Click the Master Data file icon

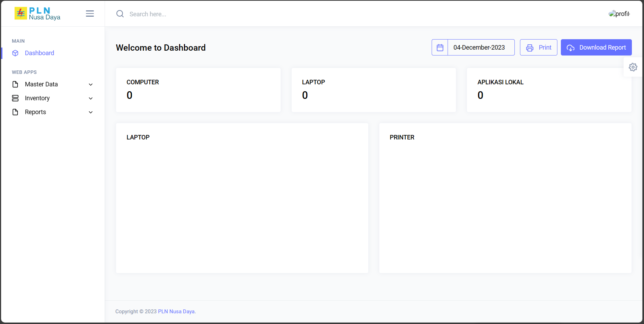click(x=15, y=84)
